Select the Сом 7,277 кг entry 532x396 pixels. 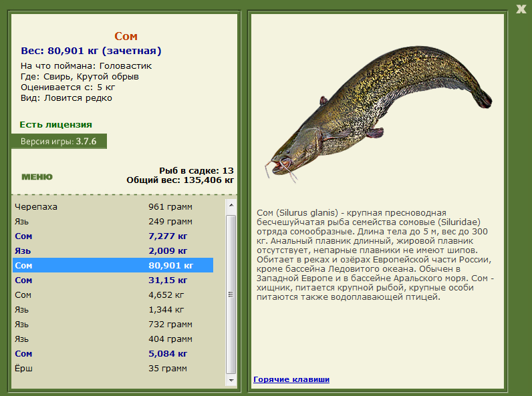coord(113,236)
